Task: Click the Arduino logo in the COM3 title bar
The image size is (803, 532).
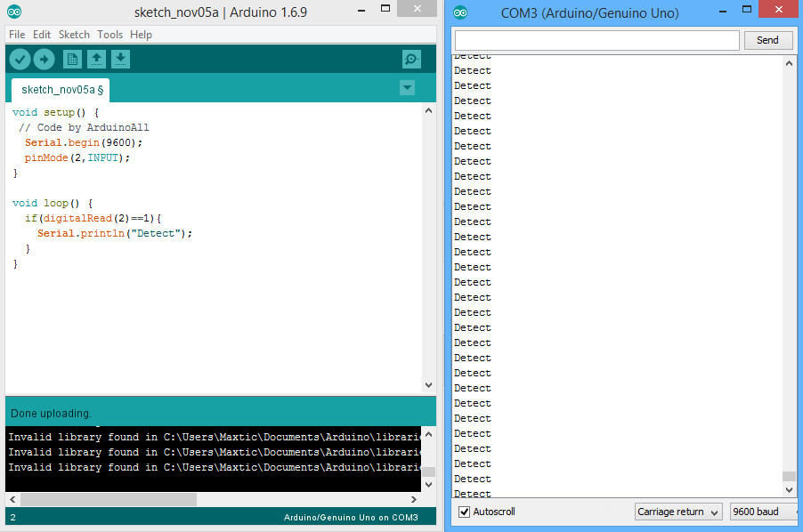Action: point(460,12)
